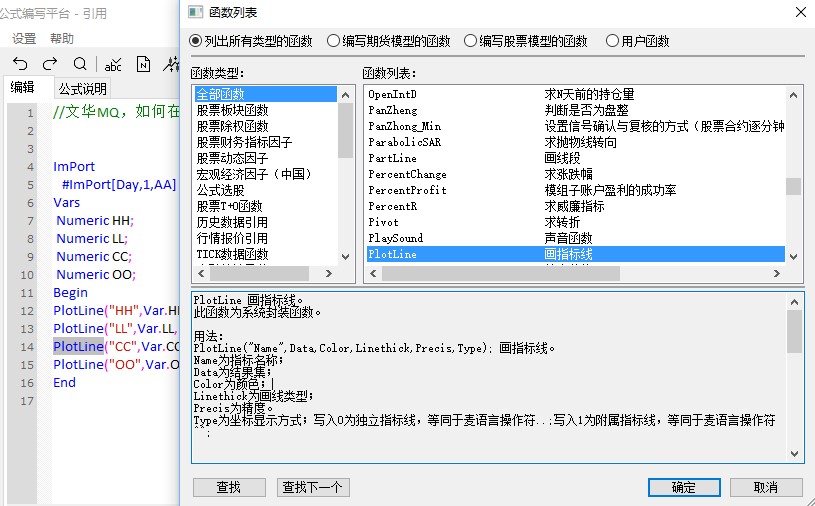815x506 pixels.
Task: Click description pane scroll-down arrow
Action: pyautogui.click(x=794, y=454)
